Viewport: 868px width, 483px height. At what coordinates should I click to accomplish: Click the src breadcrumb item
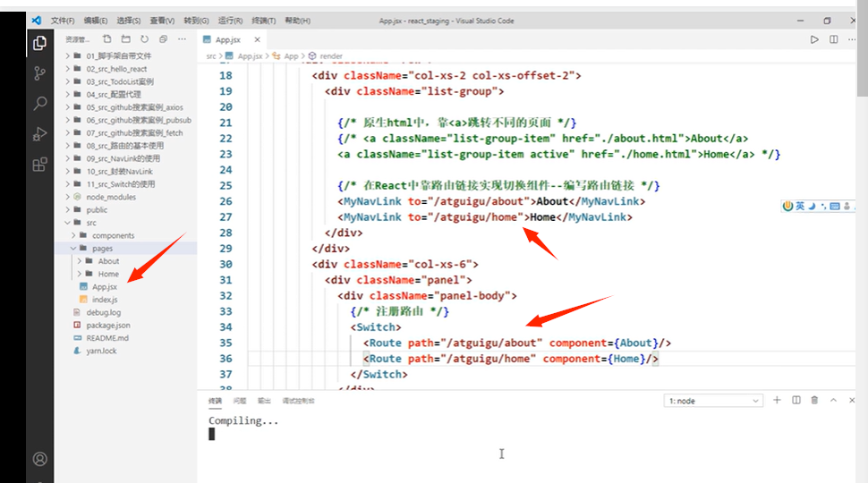(211, 55)
